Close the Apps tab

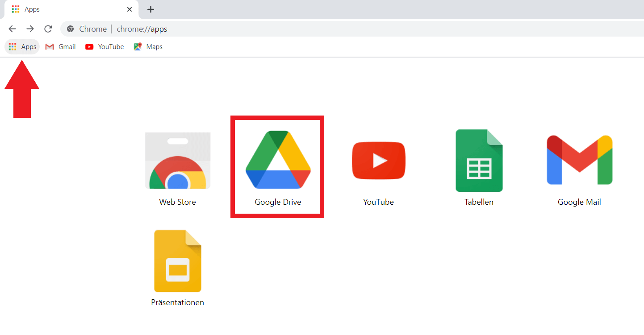pos(130,9)
